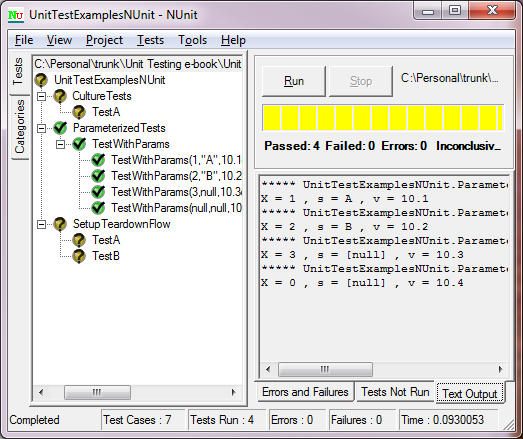Click the question-mark icon beside UnitTestExamplesNUnit root

41,80
